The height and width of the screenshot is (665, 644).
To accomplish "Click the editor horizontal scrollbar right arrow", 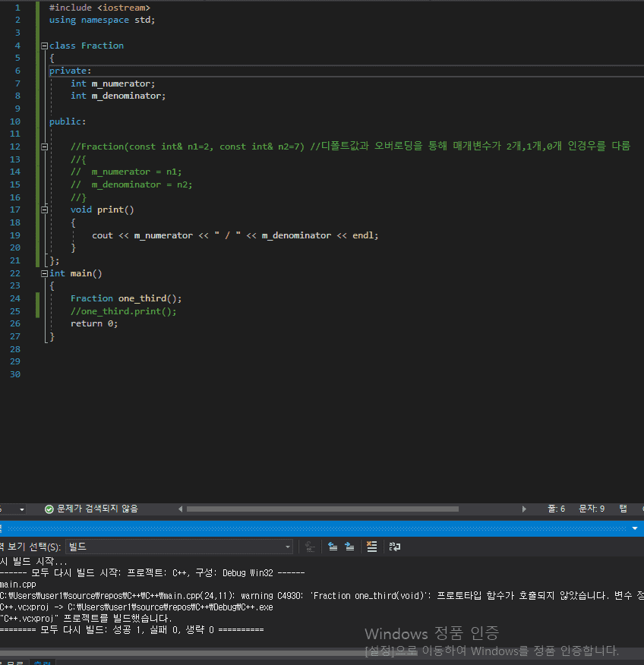I will (x=524, y=509).
